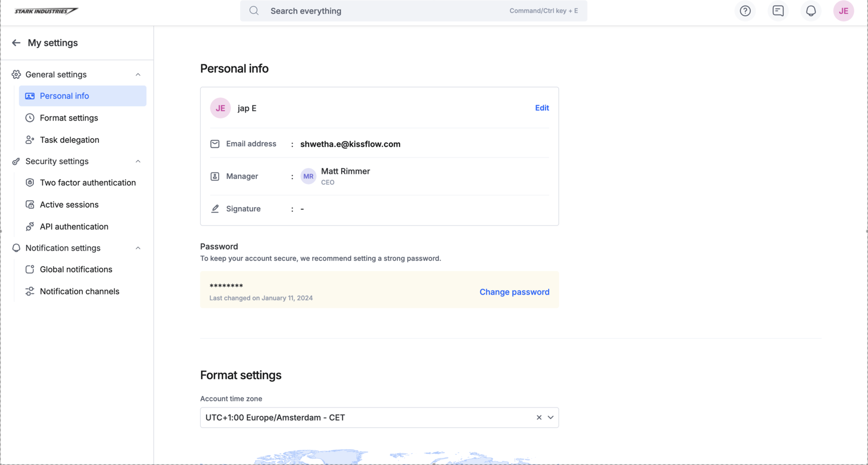
Task: Click the Email address envelope icon
Action: pyautogui.click(x=215, y=144)
